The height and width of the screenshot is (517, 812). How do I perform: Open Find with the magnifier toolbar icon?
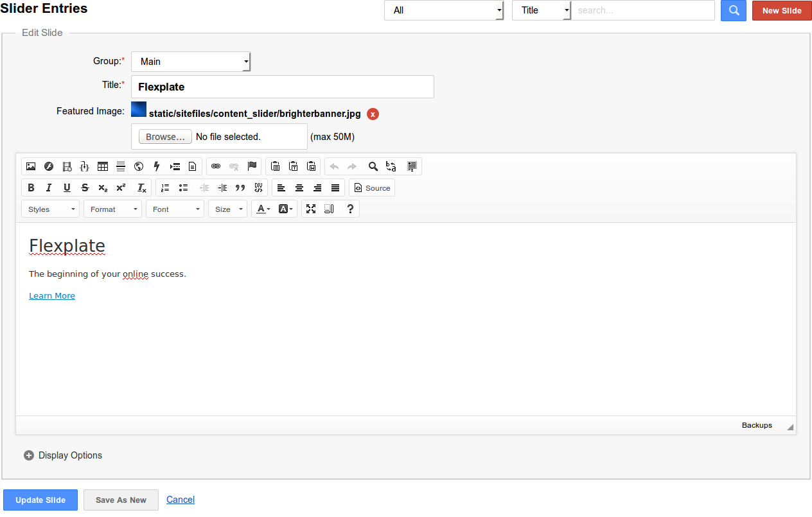373,166
